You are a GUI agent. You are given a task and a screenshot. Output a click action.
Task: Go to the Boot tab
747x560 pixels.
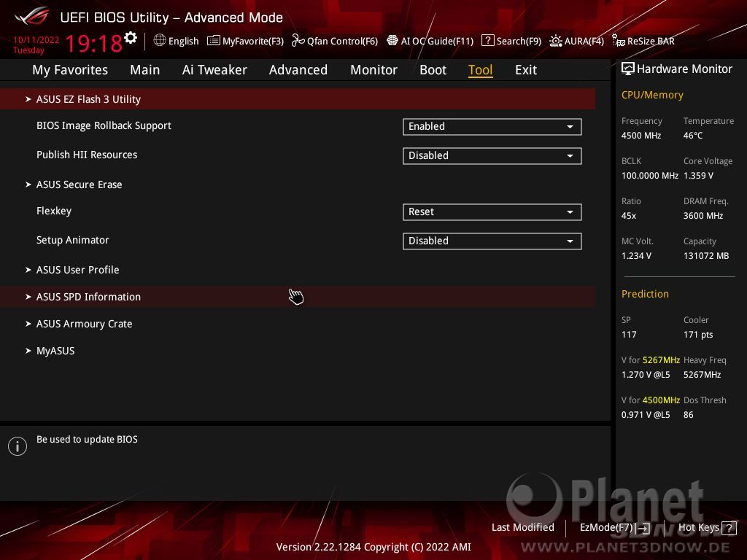[x=433, y=70]
